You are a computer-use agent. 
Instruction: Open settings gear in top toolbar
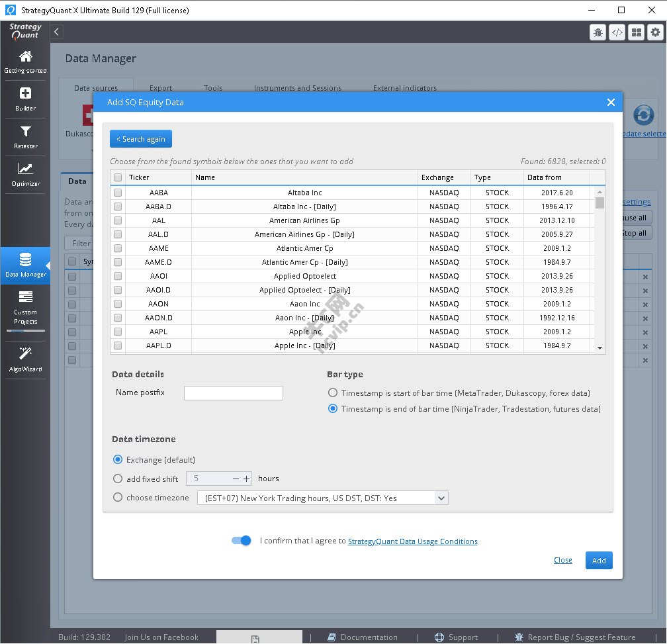(656, 32)
